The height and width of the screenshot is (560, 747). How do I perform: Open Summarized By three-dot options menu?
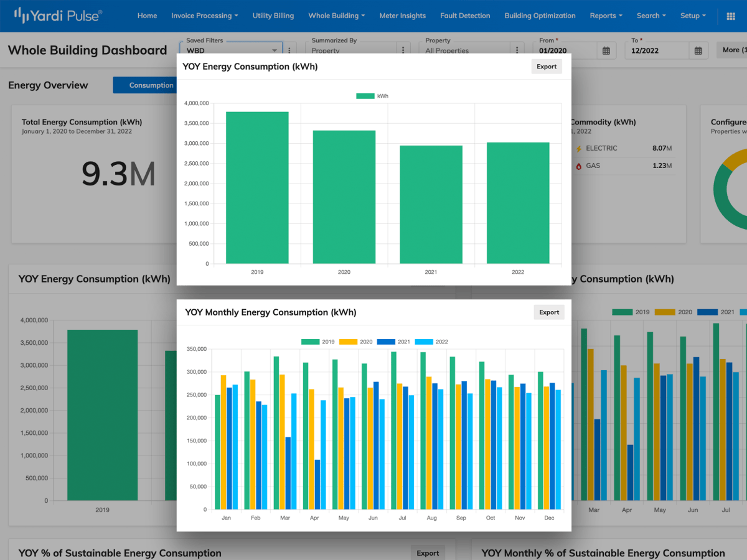tap(404, 50)
